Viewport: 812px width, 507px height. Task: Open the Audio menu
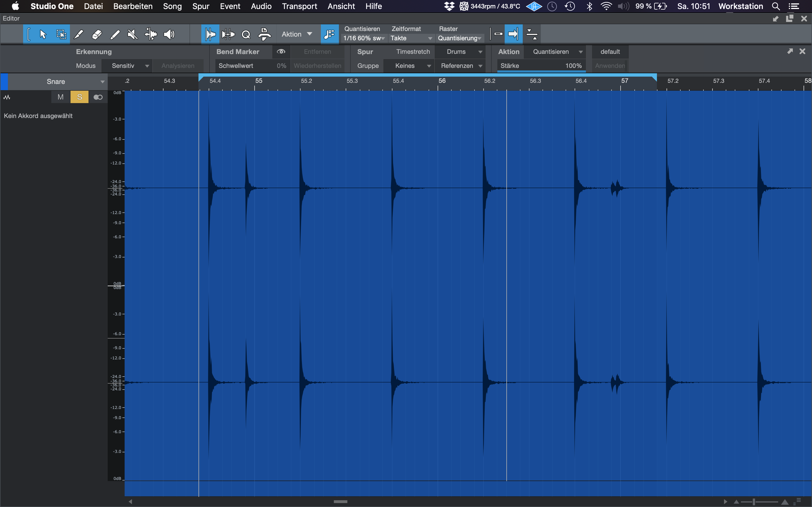point(261,6)
